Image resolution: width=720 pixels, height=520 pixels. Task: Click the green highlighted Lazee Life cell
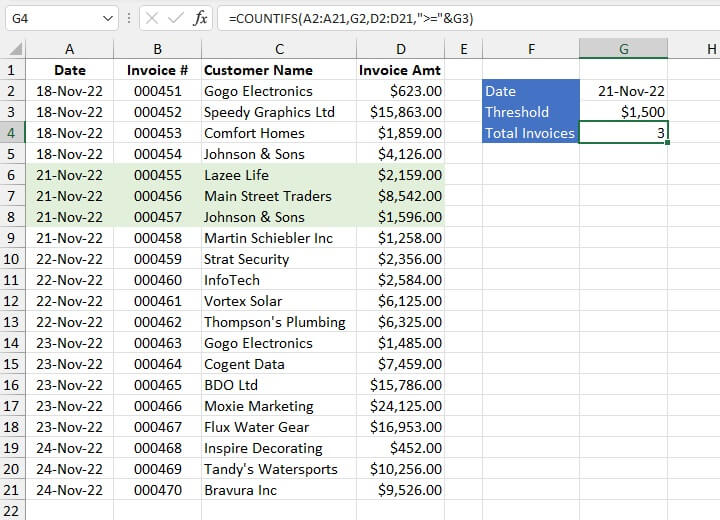(x=279, y=175)
